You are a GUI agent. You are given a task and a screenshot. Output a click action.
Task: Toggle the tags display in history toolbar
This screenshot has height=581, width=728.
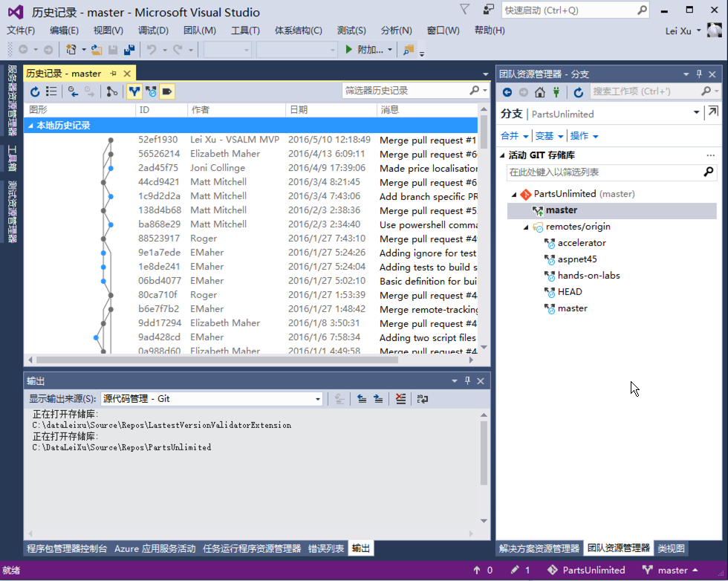(x=166, y=91)
